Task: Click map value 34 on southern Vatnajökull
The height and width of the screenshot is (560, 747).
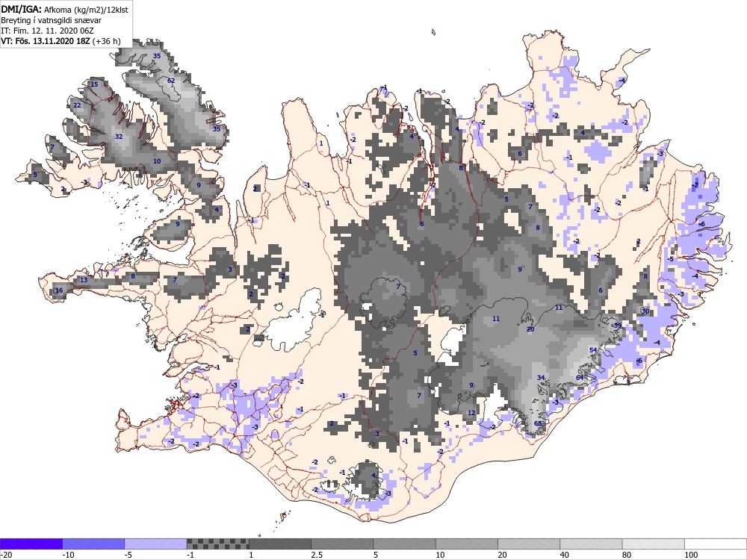Action: [541, 378]
